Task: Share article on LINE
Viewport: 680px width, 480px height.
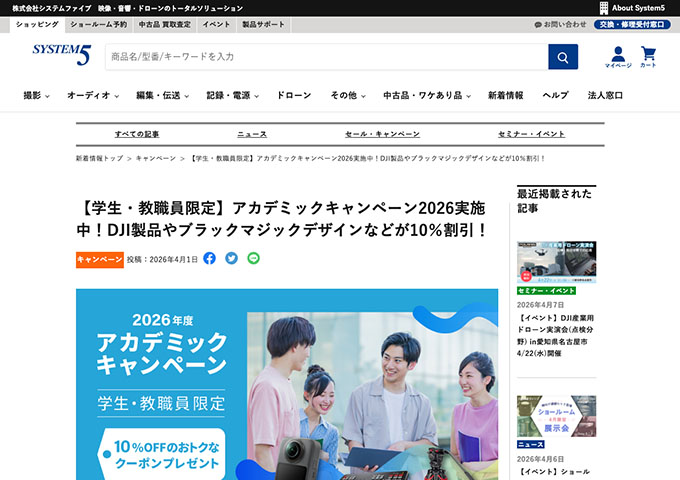Action: pos(254,258)
